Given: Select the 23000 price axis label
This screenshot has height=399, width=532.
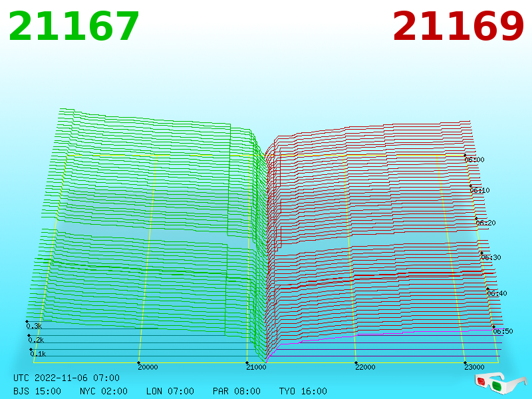Looking at the screenshot, I should pyautogui.click(x=474, y=367).
